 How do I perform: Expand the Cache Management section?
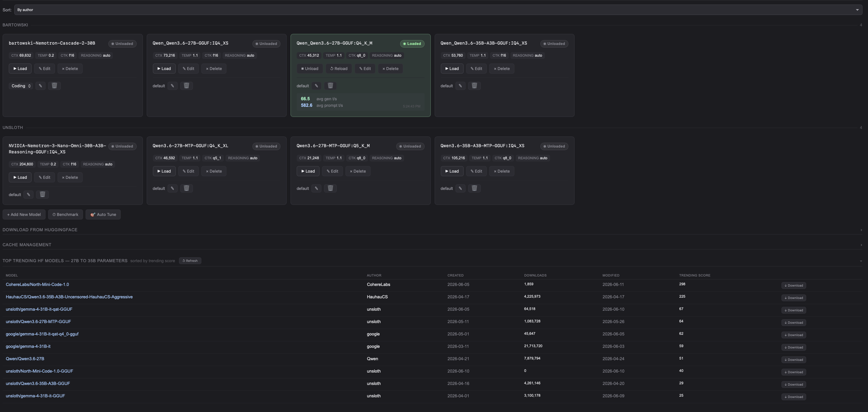432,245
